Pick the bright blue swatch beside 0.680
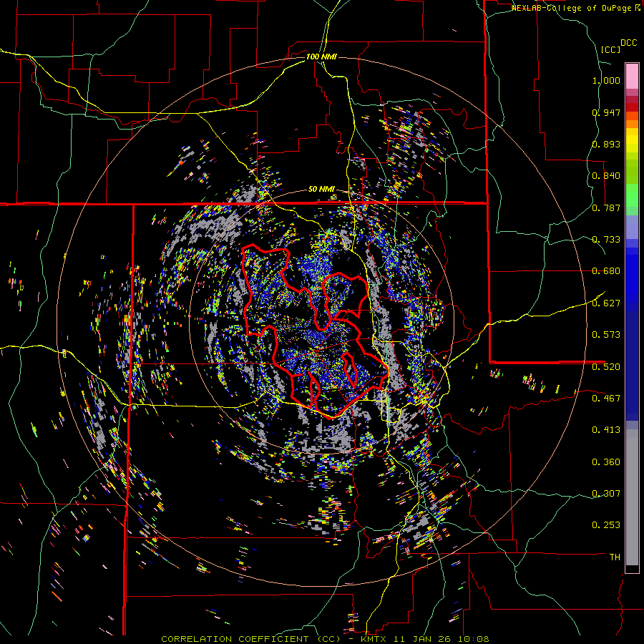The image size is (644, 644). tap(632, 275)
